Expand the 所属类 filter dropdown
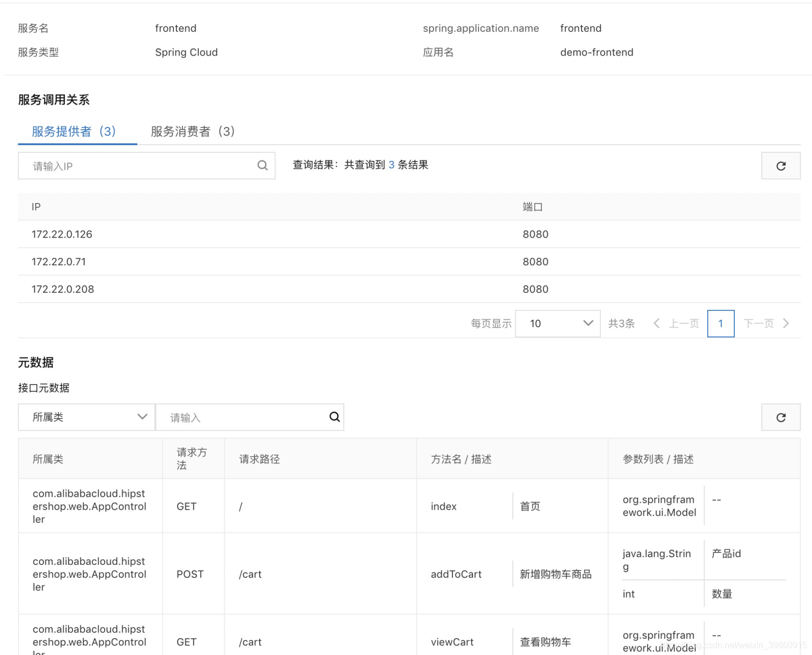 (87, 417)
